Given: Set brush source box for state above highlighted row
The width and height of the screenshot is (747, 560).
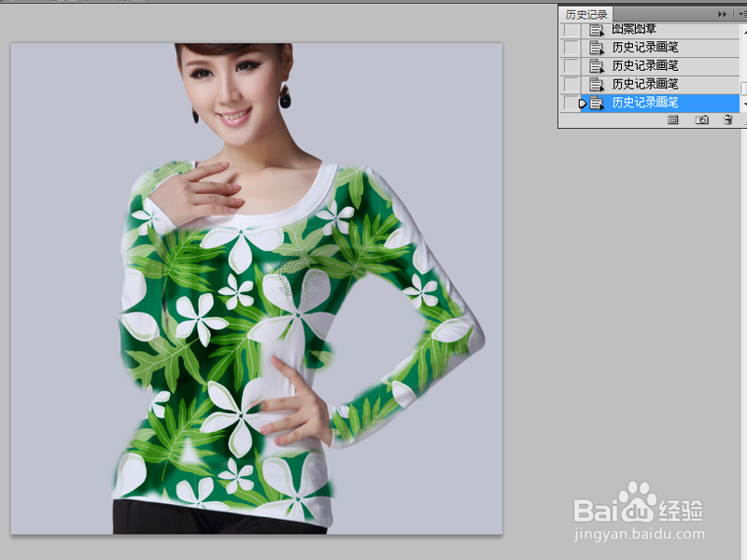Looking at the screenshot, I should point(571,85).
